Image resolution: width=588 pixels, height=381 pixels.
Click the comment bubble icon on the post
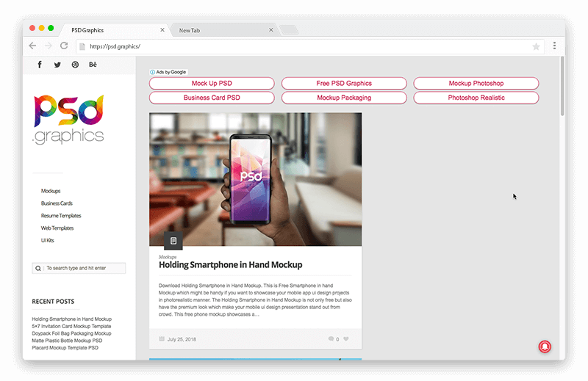[x=331, y=339]
